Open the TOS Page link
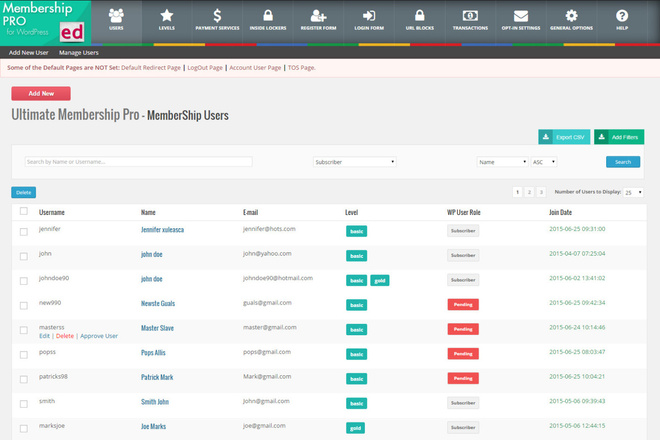 301,67
